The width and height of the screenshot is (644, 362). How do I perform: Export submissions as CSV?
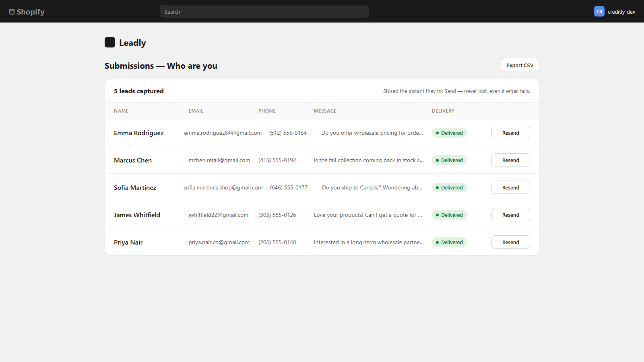520,65
